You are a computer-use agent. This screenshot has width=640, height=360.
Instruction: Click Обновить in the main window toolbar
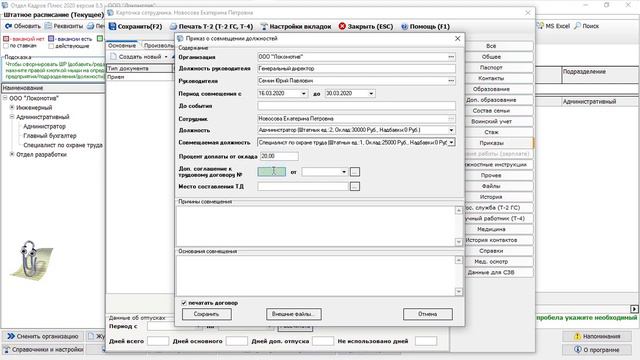coord(23,26)
